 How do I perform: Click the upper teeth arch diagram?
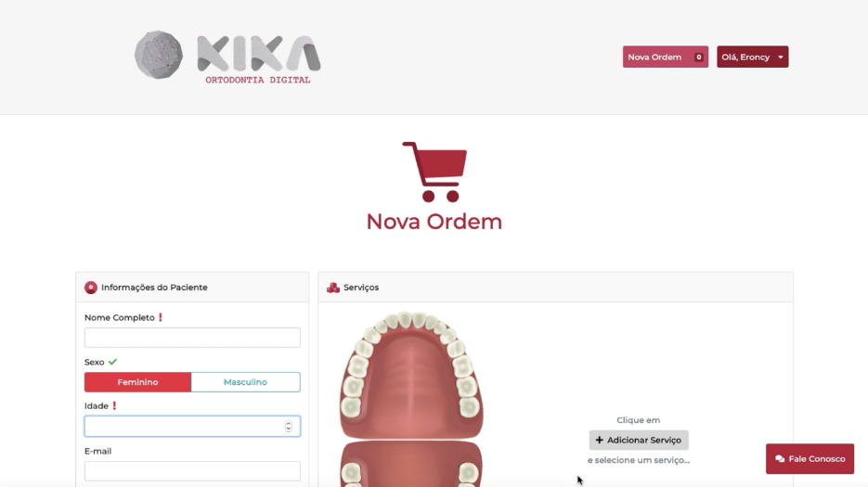point(411,375)
